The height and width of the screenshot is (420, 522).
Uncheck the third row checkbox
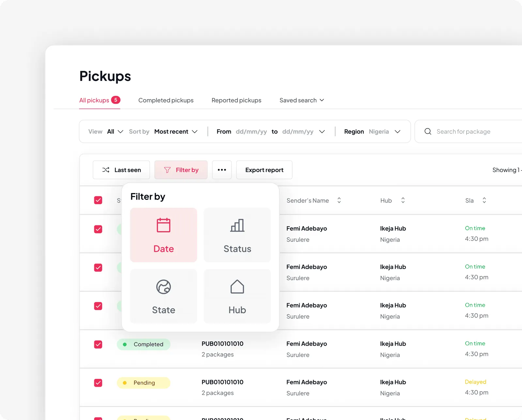click(98, 306)
